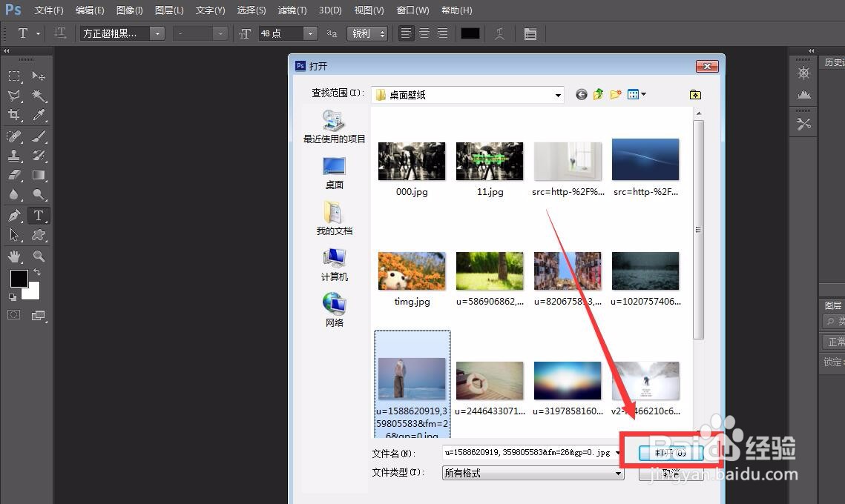
Task: Align text left
Action: click(407, 33)
